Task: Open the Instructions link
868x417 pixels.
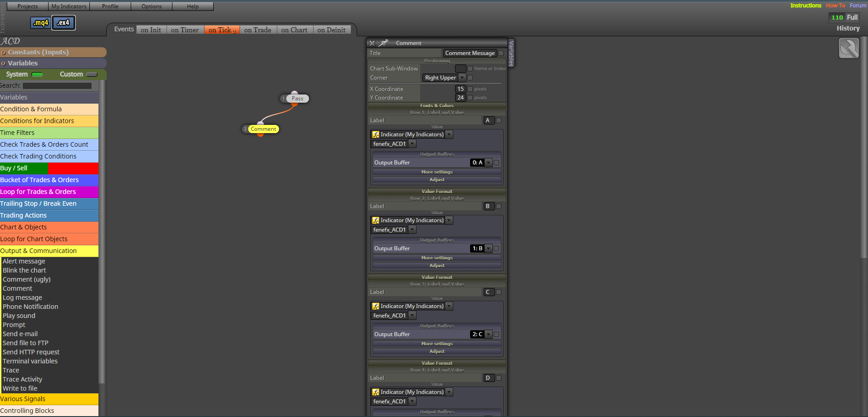Action: pyautogui.click(x=806, y=5)
